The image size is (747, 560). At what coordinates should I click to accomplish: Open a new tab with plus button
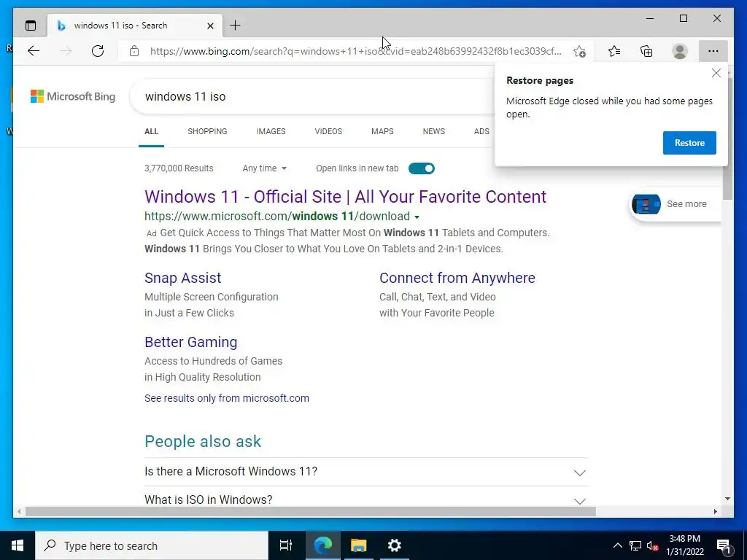tap(236, 26)
